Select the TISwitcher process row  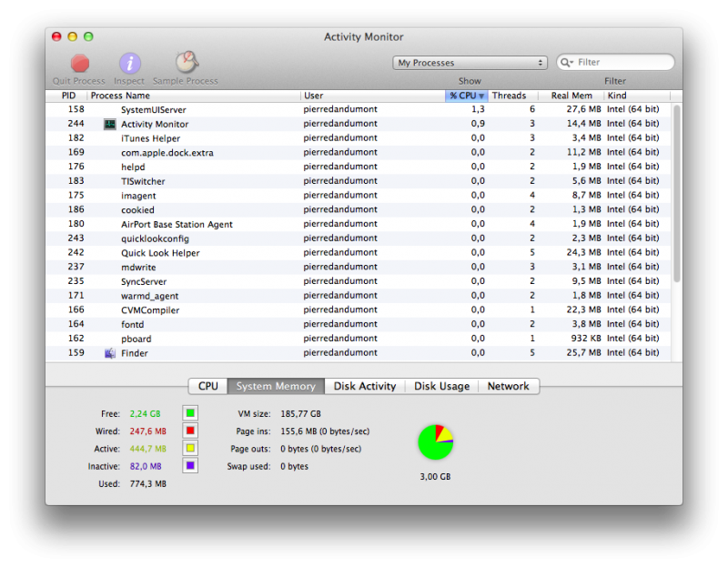click(359, 181)
